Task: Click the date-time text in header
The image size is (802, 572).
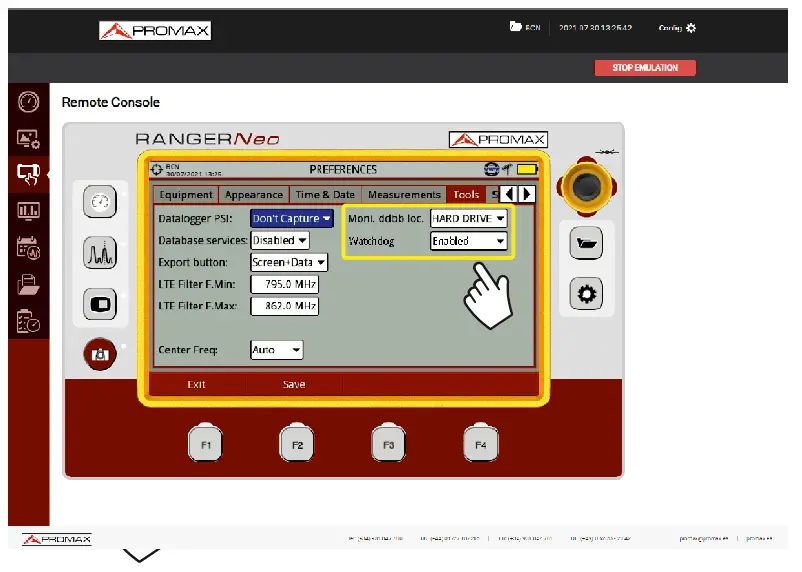Action: [595, 28]
